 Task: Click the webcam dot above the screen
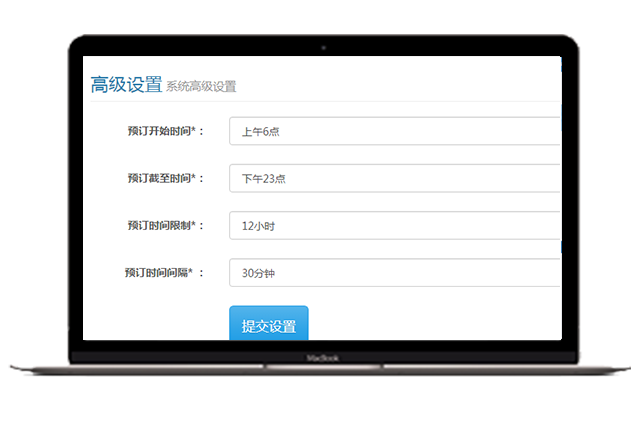[322, 47]
